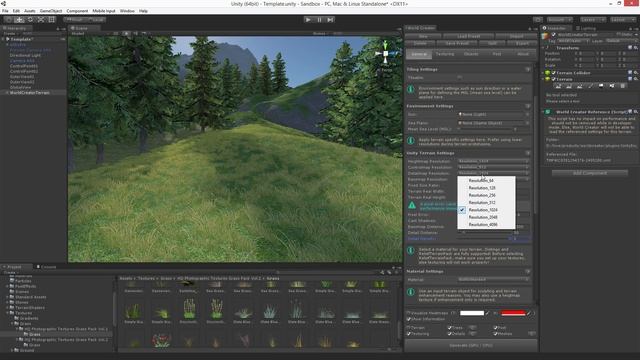This screenshot has height=360, width=640.
Task: Choose Resolution_2048 from the dropdown list
Action: coord(486,217)
